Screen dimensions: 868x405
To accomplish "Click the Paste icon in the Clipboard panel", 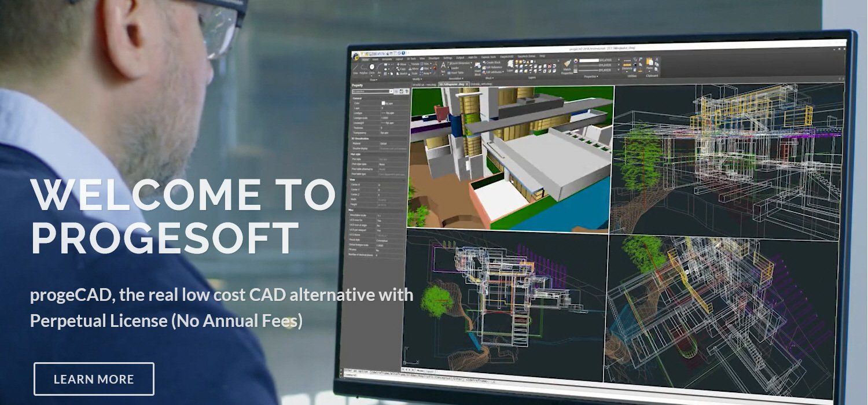I will (650, 64).
